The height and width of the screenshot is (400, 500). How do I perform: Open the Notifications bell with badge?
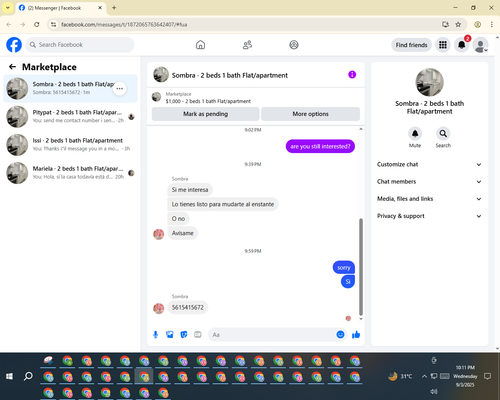click(462, 45)
